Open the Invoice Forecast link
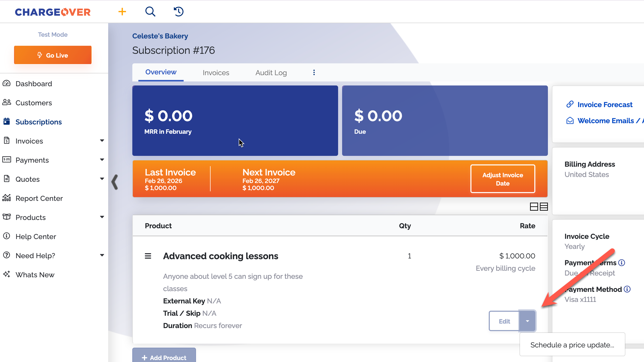This screenshot has width=644, height=362. tap(605, 105)
